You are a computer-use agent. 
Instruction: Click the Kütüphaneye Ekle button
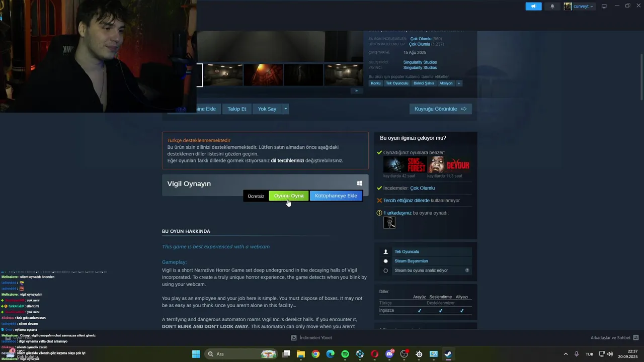[x=336, y=196]
